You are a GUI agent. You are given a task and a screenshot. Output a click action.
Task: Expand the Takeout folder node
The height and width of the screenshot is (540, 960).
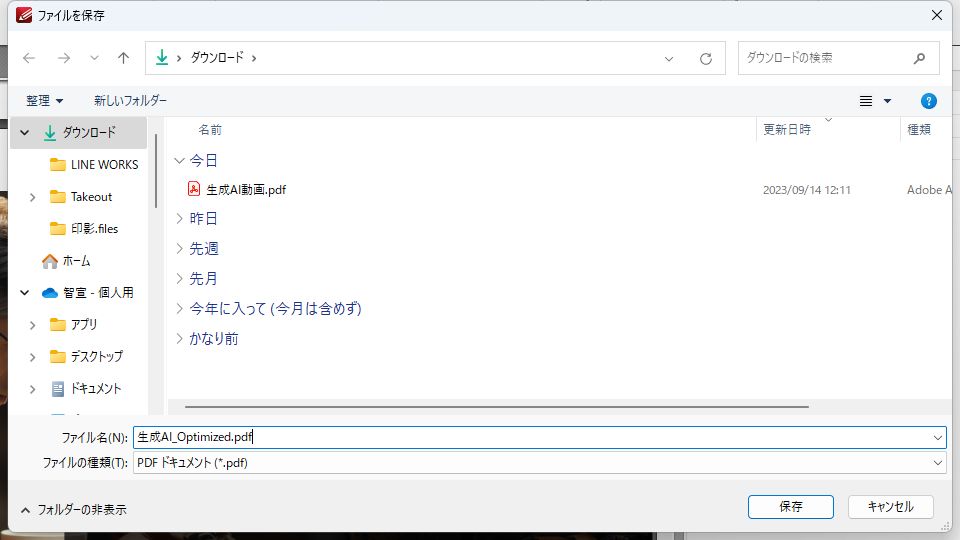point(32,197)
